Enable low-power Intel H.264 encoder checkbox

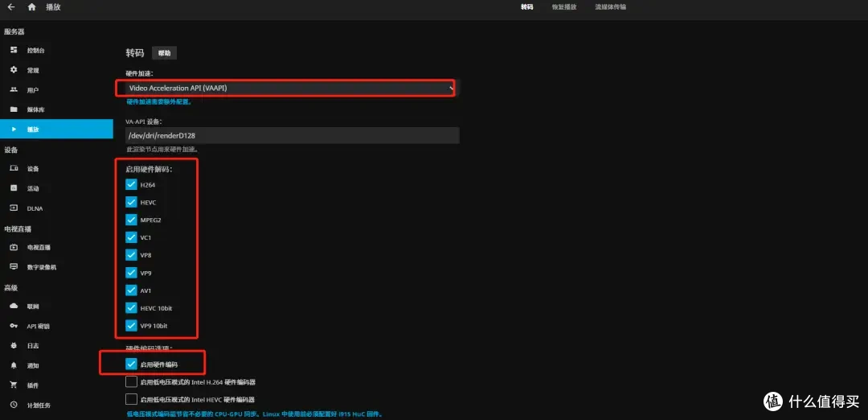click(131, 381)
